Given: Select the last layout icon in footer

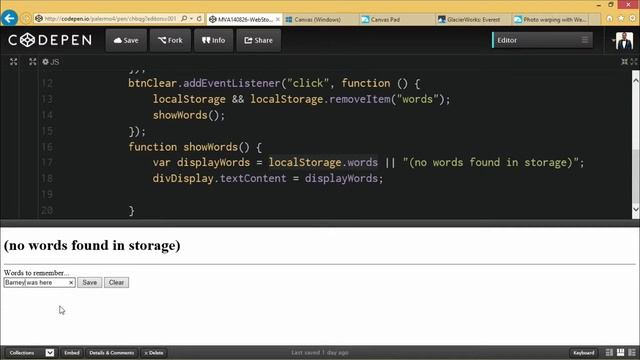Looking at the screenshot, I should coord(632,353).
